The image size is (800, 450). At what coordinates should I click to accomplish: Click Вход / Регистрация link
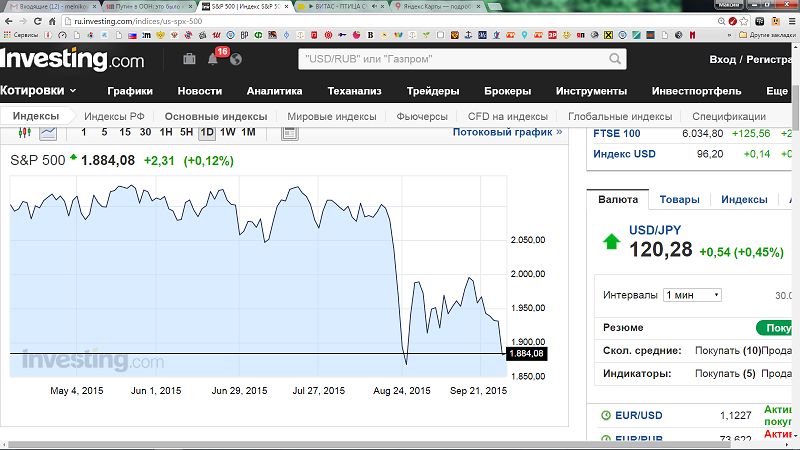(x=750, y=60)
